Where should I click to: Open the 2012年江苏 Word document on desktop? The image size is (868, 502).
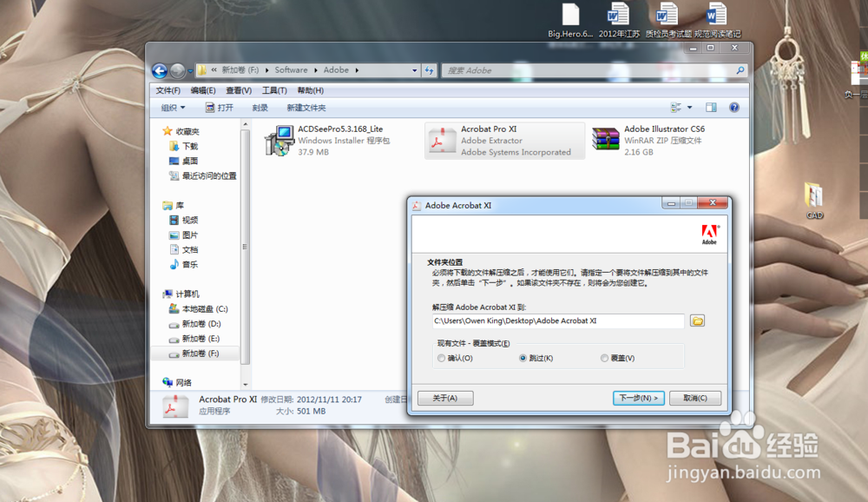tap(619, 21)
